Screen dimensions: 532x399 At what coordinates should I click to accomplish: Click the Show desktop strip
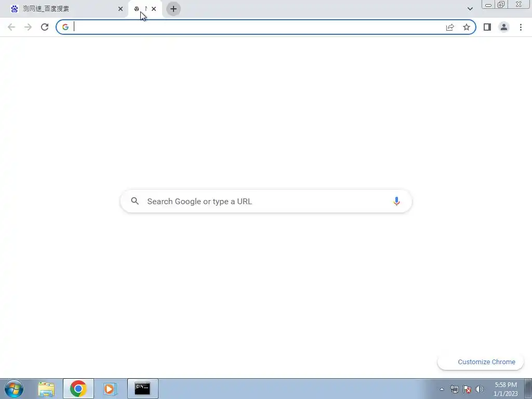528,389
